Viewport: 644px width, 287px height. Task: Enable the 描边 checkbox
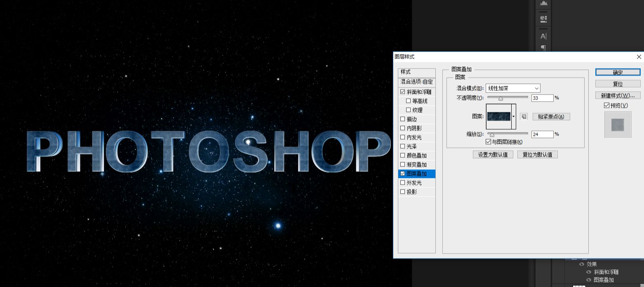point(403,119)
